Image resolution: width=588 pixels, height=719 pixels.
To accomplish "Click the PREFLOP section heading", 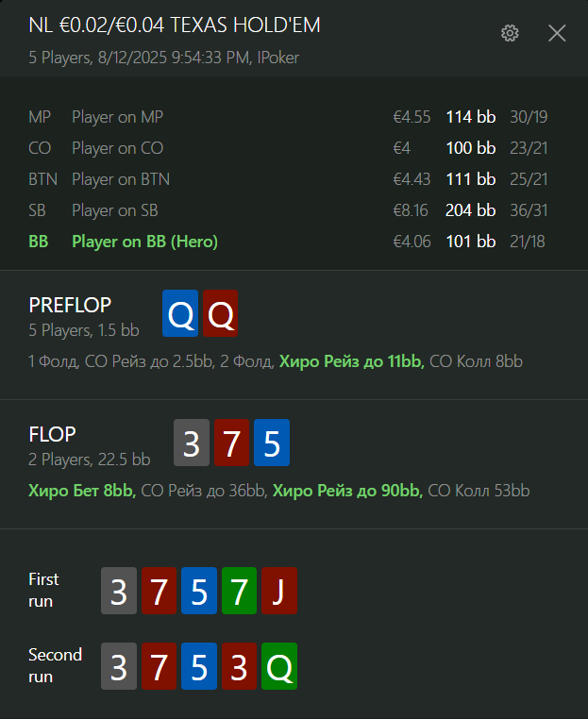I will (x=70, y=306).
